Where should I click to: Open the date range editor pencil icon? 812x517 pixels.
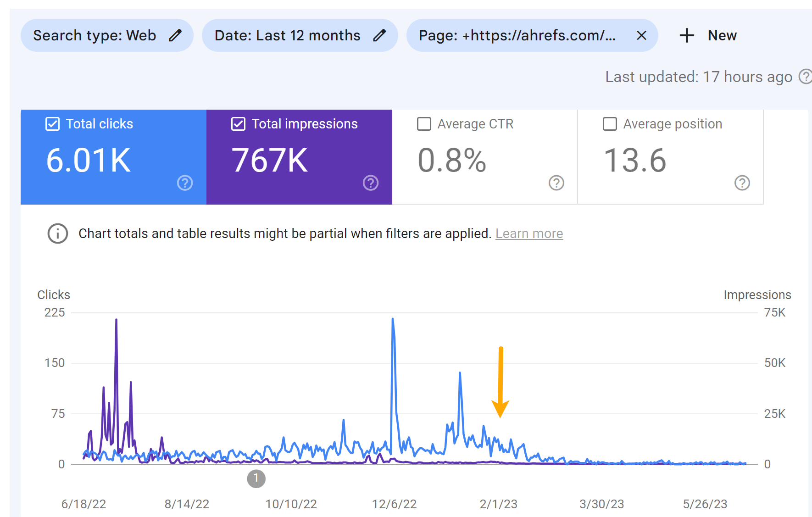coord(380,35)
